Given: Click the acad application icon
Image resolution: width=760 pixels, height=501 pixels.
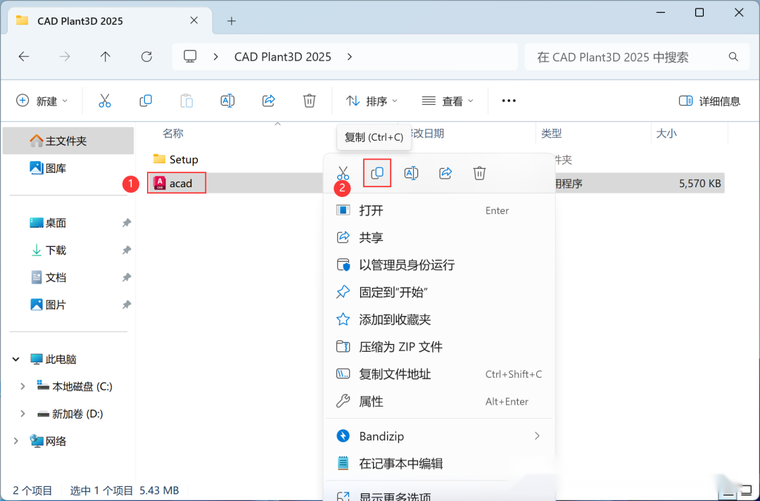Looking at the screenshot, I should point(159,183).
